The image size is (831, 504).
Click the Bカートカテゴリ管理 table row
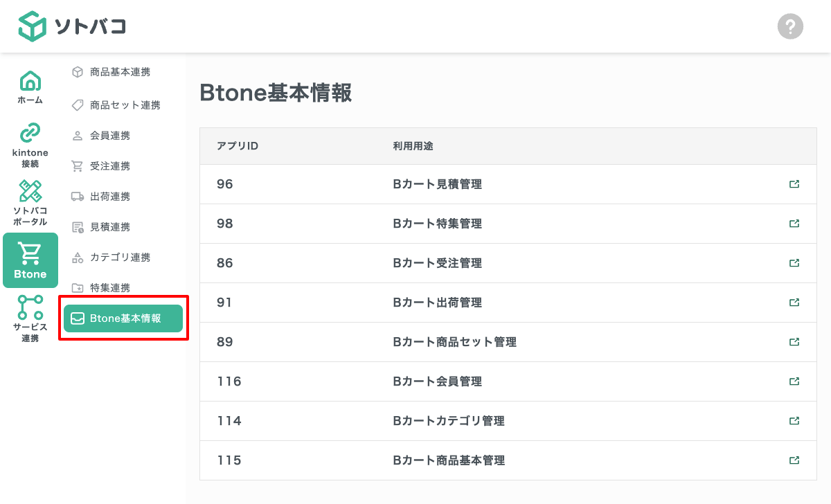[x=449, y=421]
